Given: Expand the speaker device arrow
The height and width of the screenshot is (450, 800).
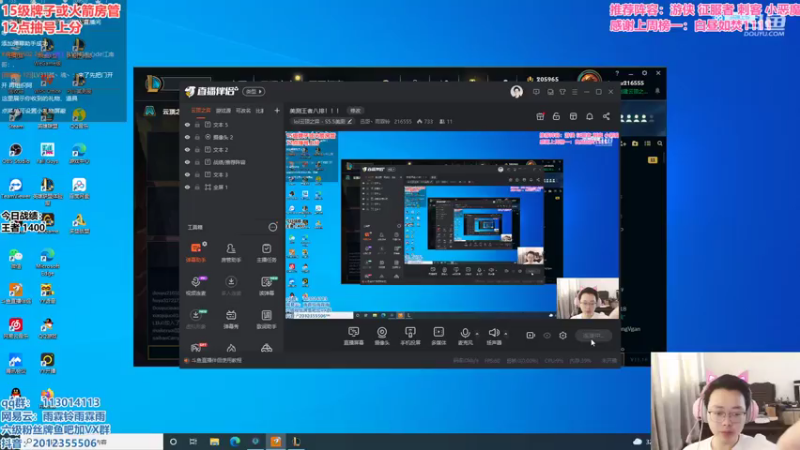Looking at the screenshot, I should click(x=506, y=334).
